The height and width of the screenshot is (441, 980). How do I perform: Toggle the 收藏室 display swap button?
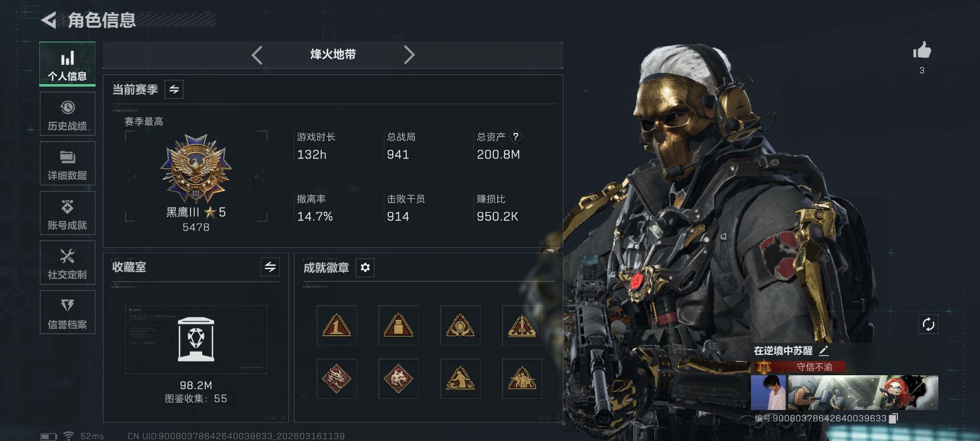(x=270, y=267)
